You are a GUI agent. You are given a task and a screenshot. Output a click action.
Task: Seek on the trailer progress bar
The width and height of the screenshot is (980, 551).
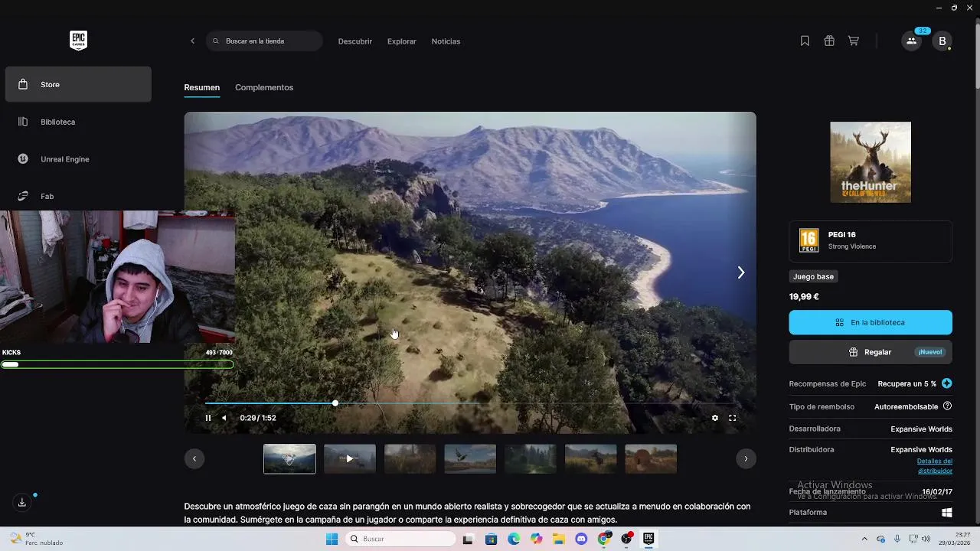click(470, 403)
